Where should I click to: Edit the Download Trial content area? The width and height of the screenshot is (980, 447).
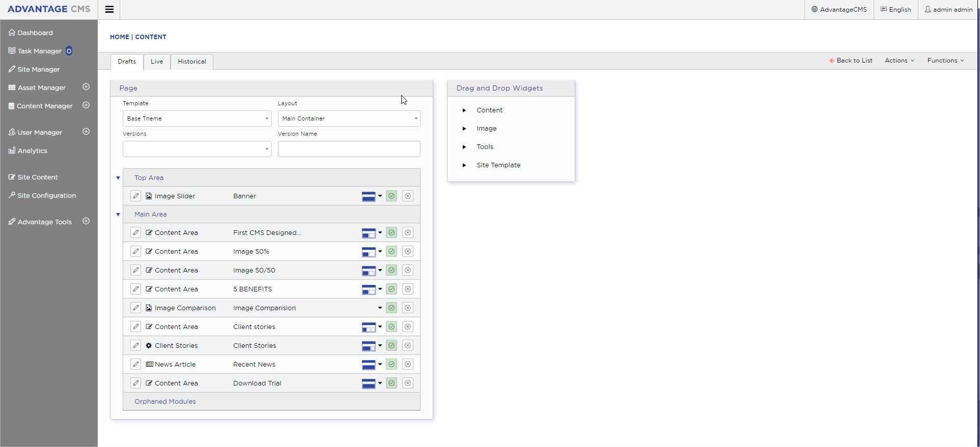point(135,383)
